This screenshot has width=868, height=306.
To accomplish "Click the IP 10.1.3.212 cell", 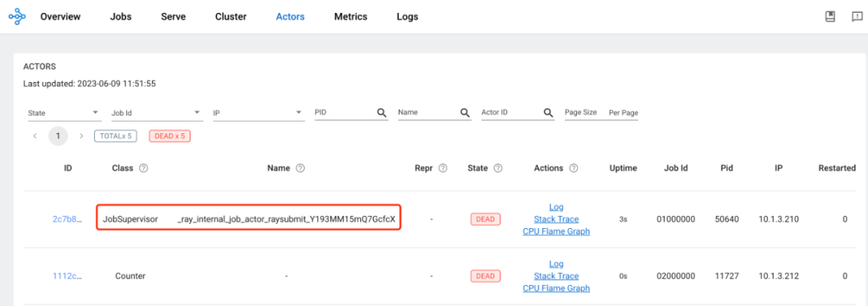I will [778, 276].
